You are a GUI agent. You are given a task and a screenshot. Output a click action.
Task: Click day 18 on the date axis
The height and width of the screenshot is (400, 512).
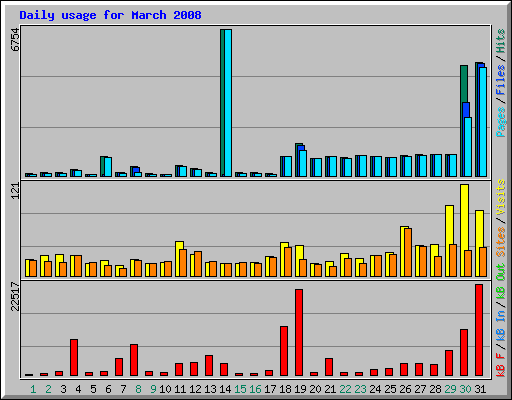285,389
